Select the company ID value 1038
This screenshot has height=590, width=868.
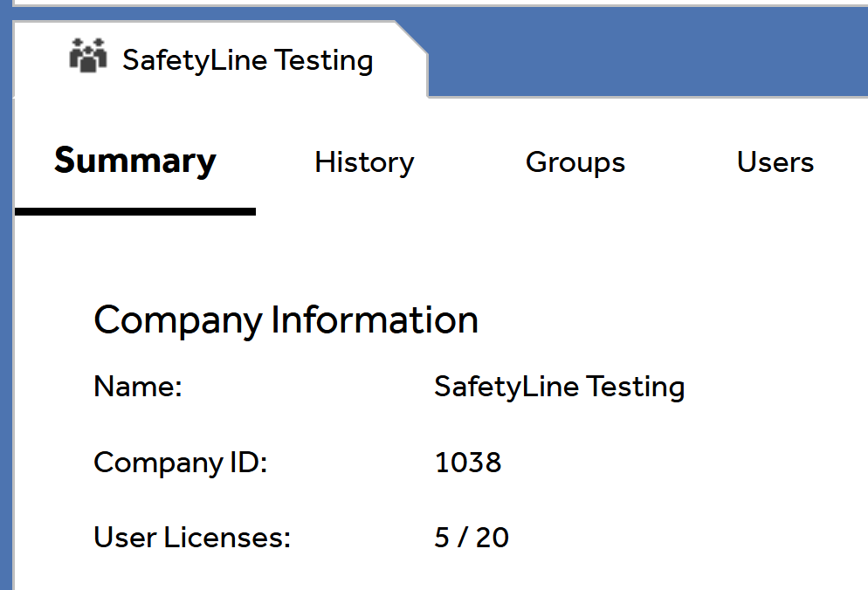point(468,462)
